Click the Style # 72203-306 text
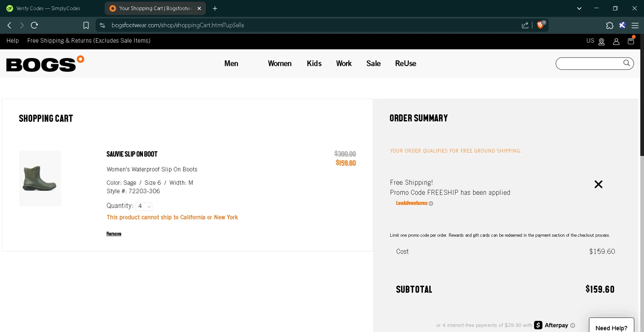Image resolution: width=644 pixels, height=332 pixels. coord(133,191)
